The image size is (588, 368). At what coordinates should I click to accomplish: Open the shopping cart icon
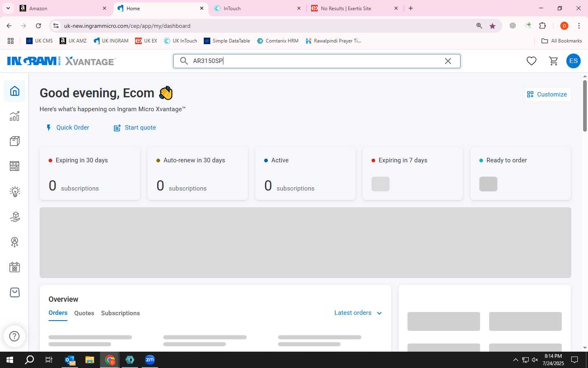pyautogui.click(x=554, y=61)
